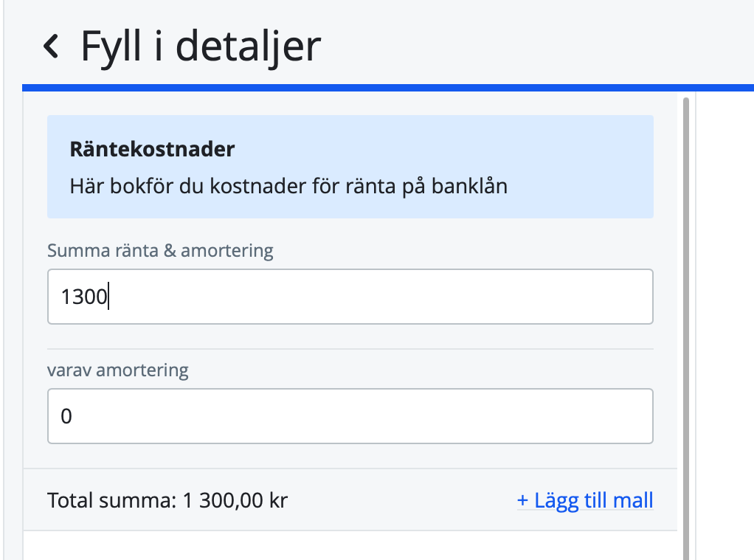Click inside the varav amortering input
Screen dimensions: 754x560
point(350,415)
